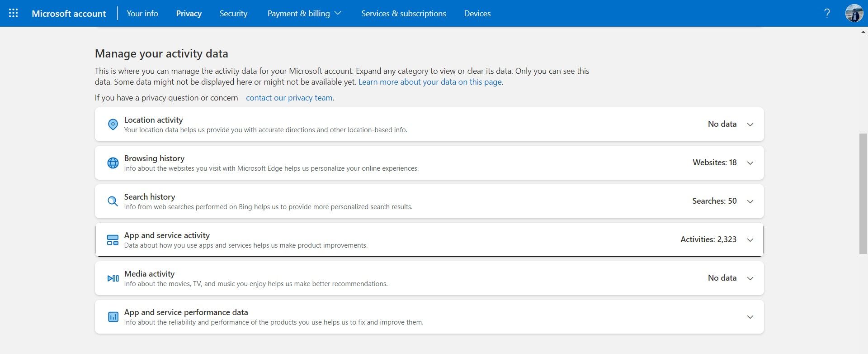Click the Activities: 2,323 count
868x354 pixels.
tap(708, 239)
